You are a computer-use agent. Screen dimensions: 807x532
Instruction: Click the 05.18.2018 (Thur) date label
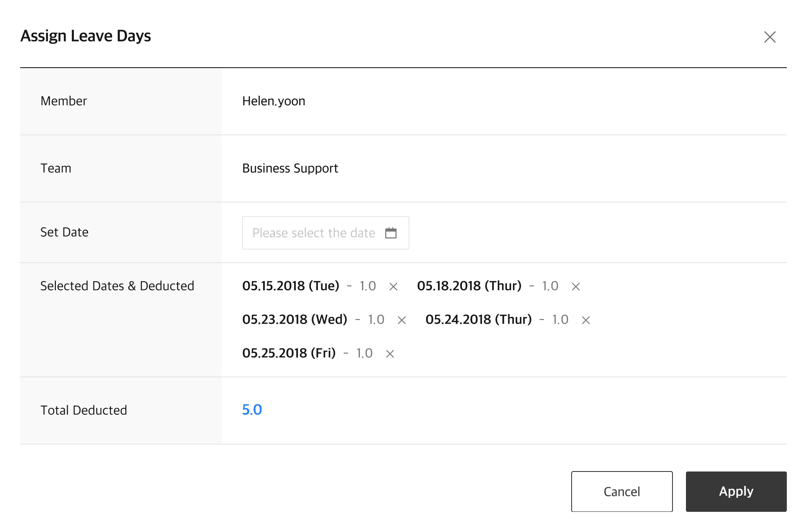point(469,286)
